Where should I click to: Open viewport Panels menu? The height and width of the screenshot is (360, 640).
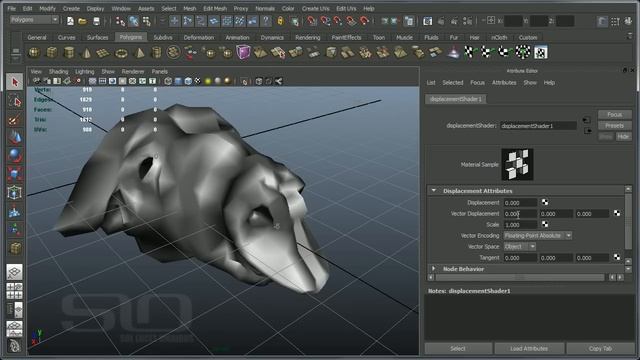(160, 71)
